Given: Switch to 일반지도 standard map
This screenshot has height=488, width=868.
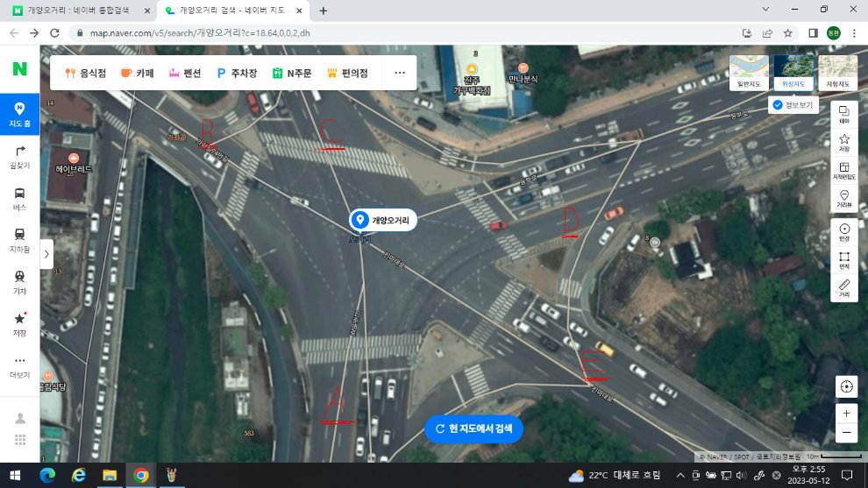Looking at the screenshot, I should point(749,73).
